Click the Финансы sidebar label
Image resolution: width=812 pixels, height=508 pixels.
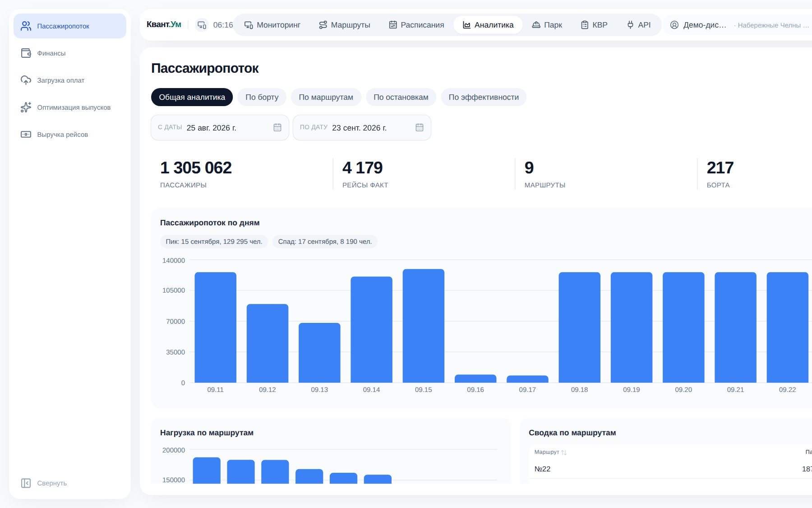click(x=51, y=53)
